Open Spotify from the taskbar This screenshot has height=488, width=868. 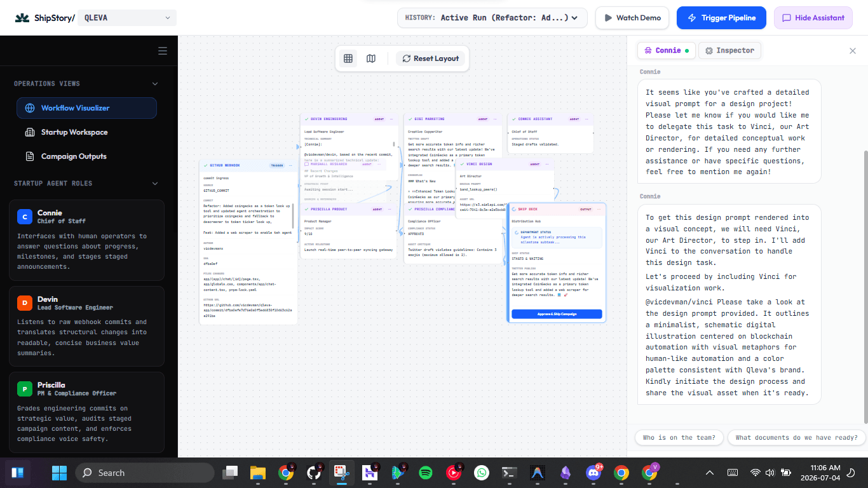click(426, 473)
